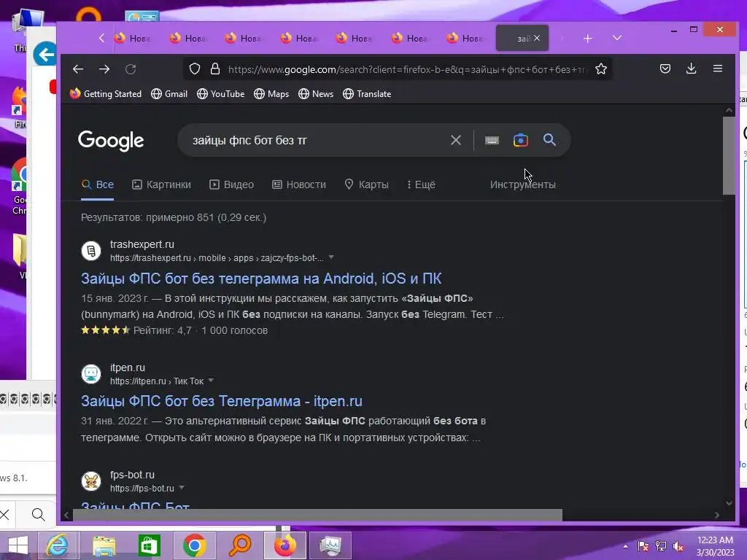
Task: Go forward using Firefox forward arrow
Action: click(104, 69)
